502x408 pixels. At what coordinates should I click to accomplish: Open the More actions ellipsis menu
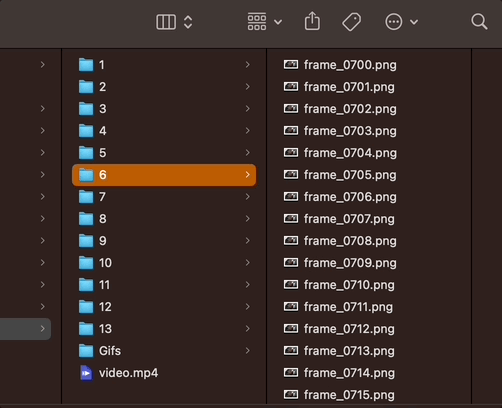click(401, 22)
